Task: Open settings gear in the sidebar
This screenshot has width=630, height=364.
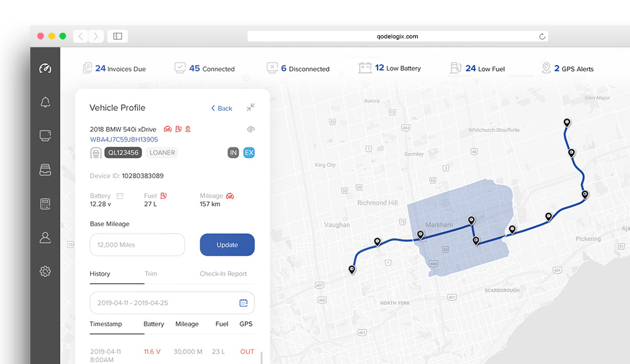Action: click(45, 271)
